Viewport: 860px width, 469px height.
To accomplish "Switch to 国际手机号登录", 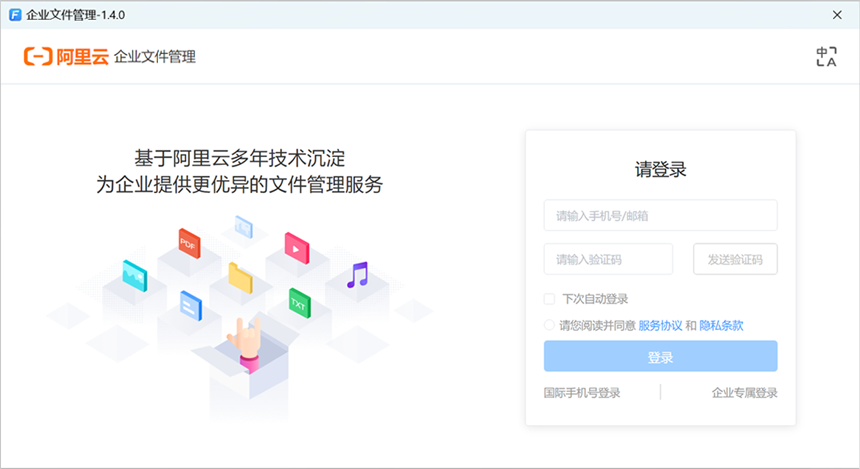I will click(582, 393).
